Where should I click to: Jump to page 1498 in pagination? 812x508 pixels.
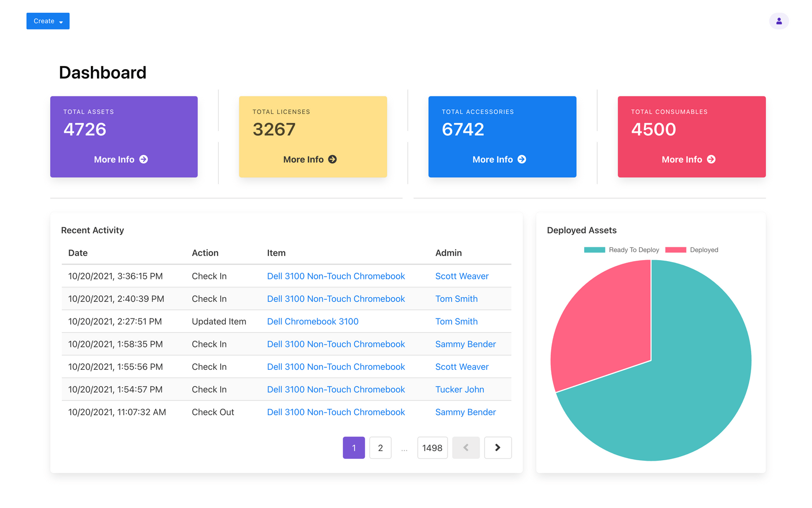[x=432, y=448]
